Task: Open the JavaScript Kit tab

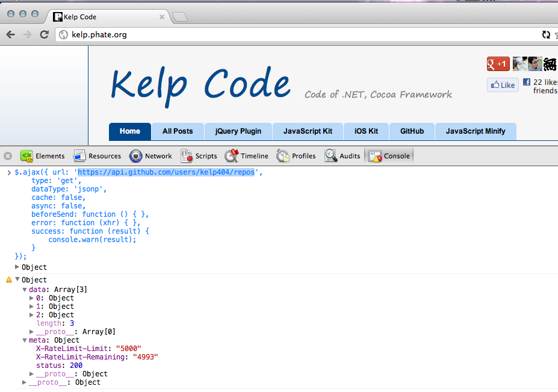Action: (308, 131)
